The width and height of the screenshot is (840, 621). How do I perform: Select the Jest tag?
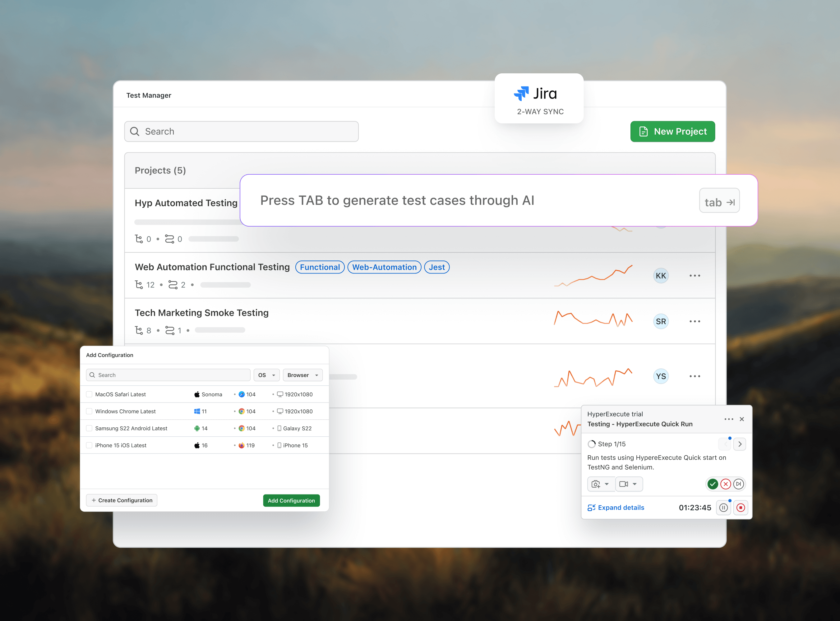tap(436, 267)
